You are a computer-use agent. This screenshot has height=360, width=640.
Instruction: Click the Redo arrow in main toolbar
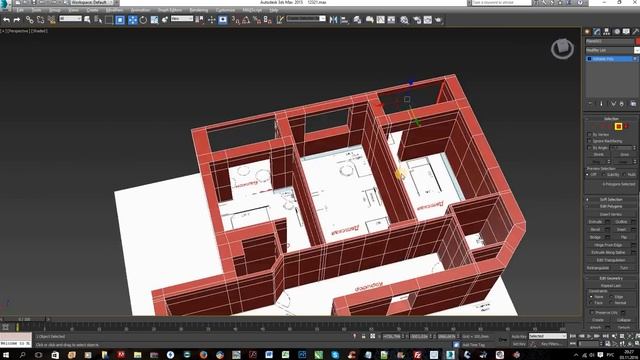(x=17, y=20)
